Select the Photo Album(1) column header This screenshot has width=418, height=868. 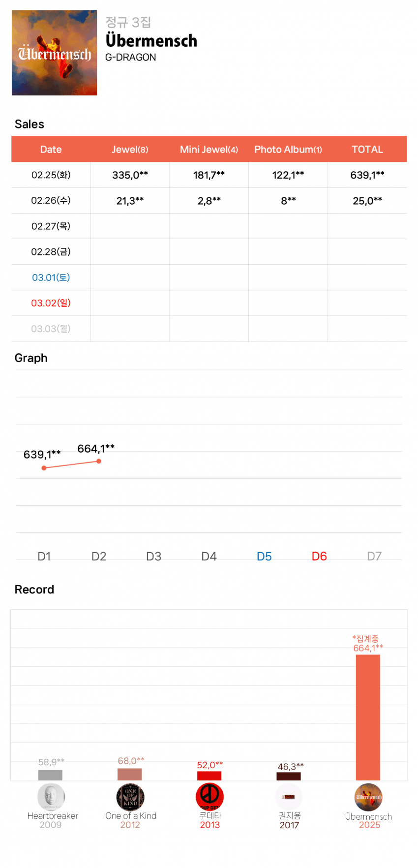point(288,149)
